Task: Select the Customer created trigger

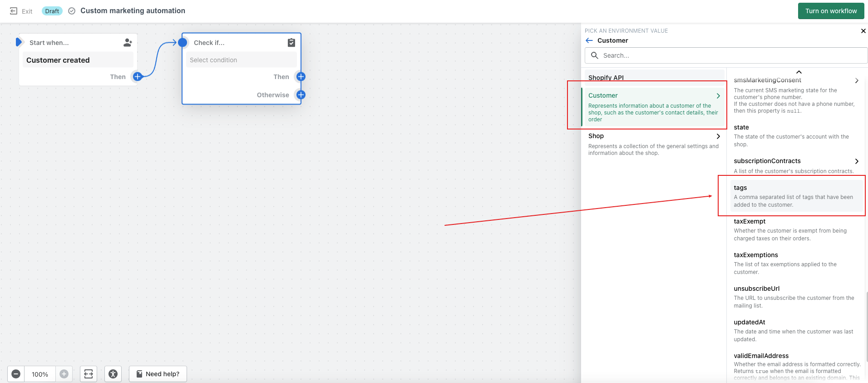Action: [78, 60]
